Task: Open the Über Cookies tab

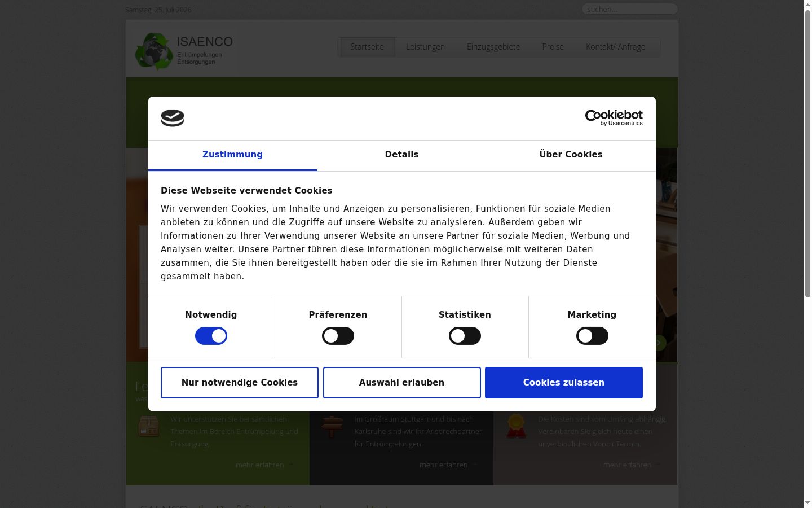Action: pos(571,155)
